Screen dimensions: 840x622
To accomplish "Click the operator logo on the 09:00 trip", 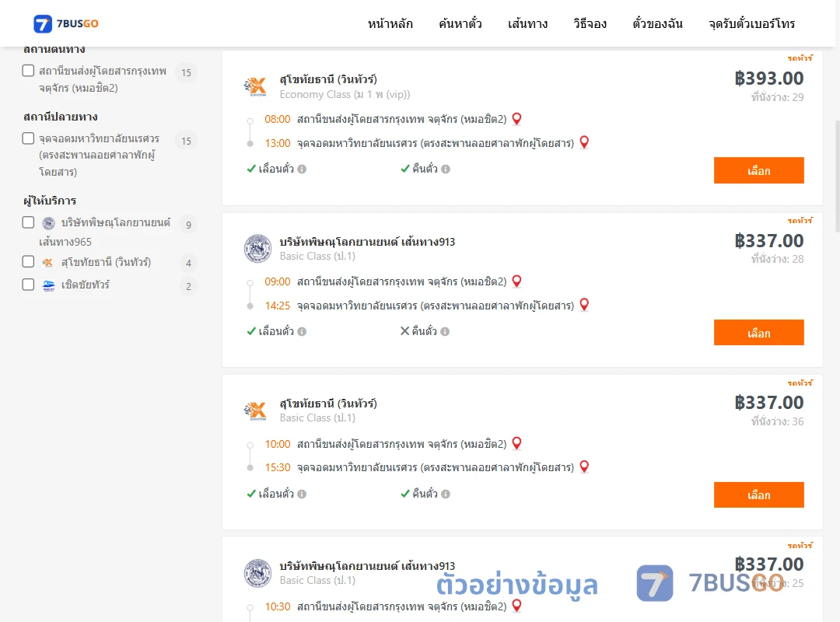I will (257, 249).
